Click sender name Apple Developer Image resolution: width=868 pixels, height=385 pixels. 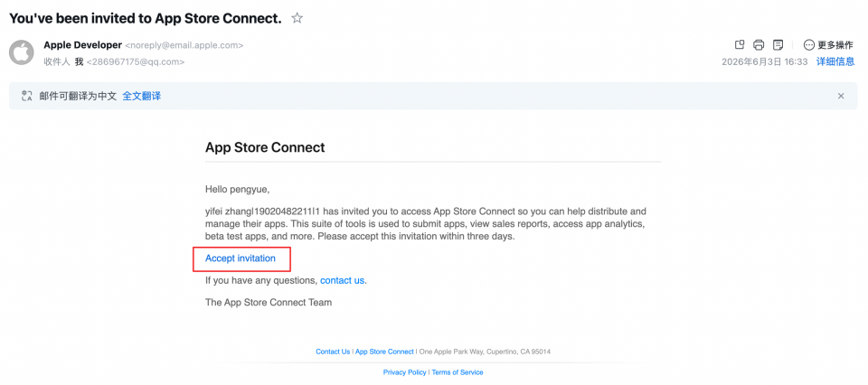pos(82,45)
